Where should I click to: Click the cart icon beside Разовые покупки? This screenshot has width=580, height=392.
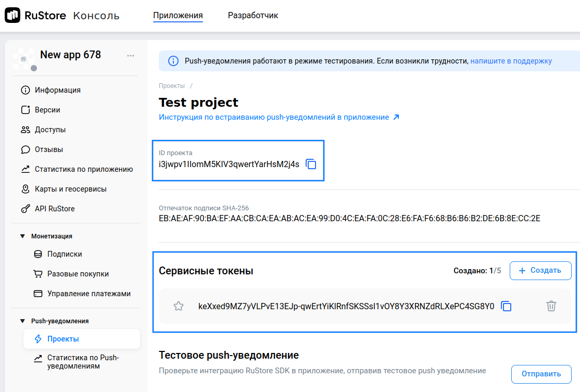click(x=38, y=274)
